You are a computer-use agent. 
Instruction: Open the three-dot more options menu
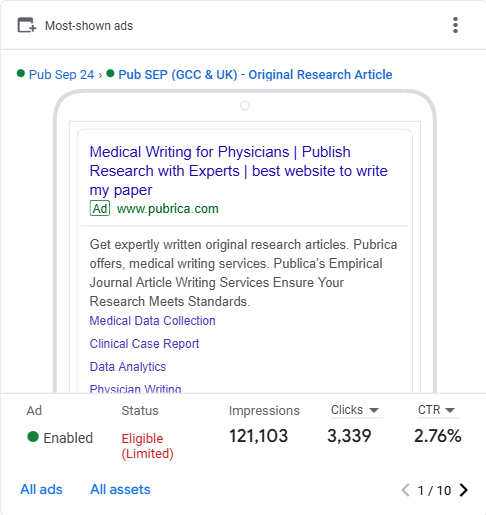[x=455, y=25]
